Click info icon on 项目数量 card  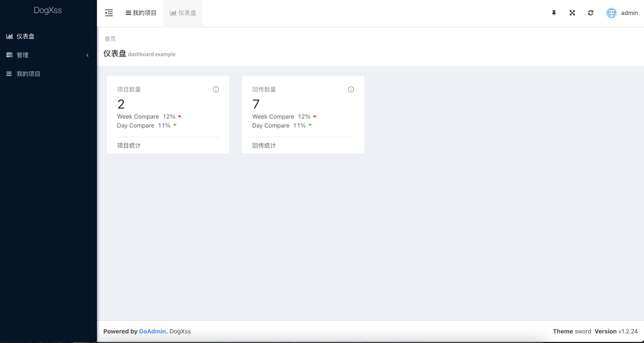click(x=216, y=89)
